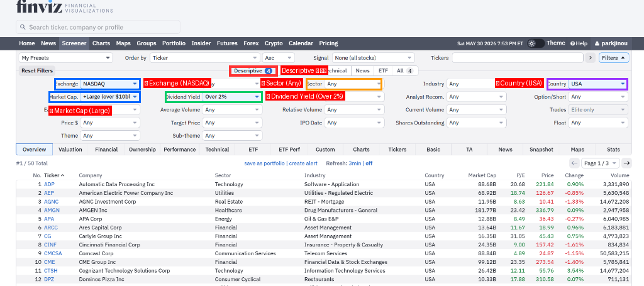Open the CMCSA ticker link
The image size is (644, 286).
[53, 253]
